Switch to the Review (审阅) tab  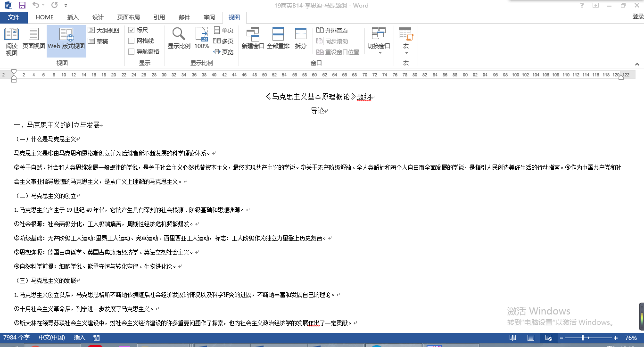(209, 17)
